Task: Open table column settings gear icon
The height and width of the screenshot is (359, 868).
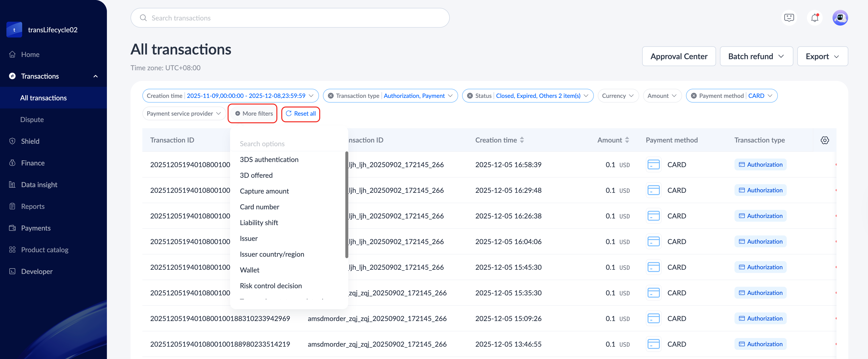Action: pos(825,140)
